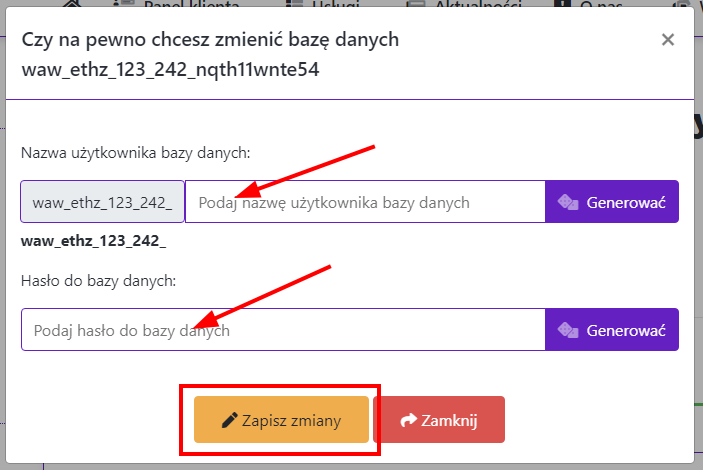Screen dimensions: 703x470
Task: Select the grey waw_ethz_123_242_ prefix box
Action: click(102, 202)
